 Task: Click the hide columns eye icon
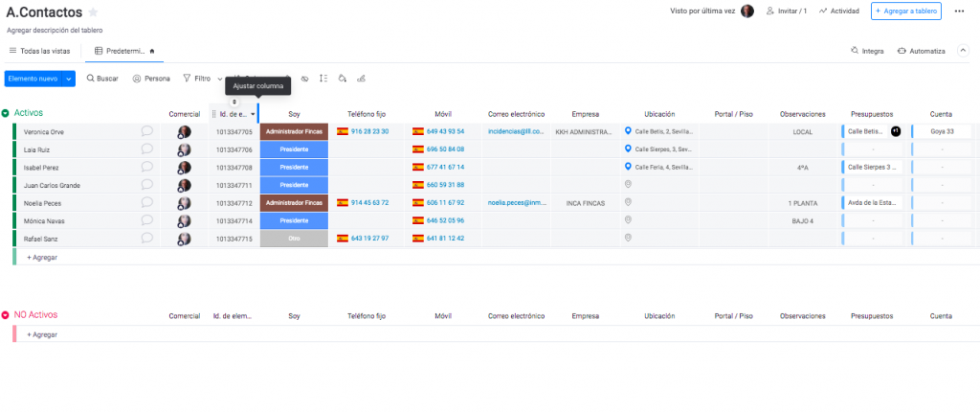tap(304, 79)
